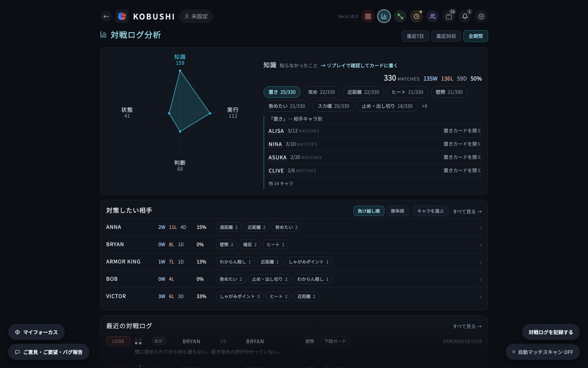Sort opponents by 勝率順

click(397, 211)
